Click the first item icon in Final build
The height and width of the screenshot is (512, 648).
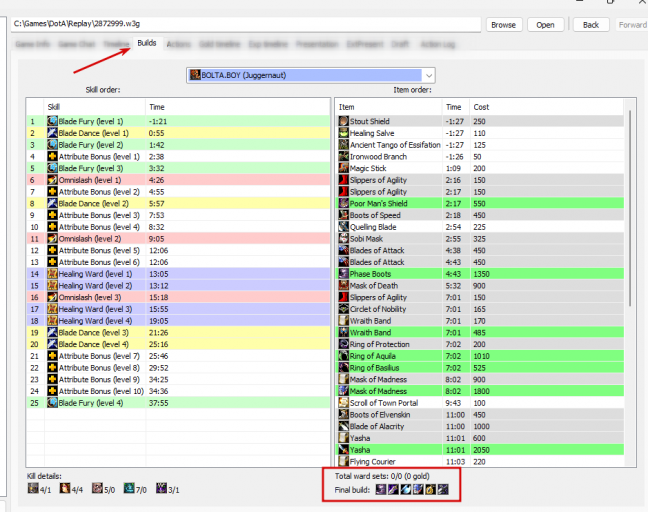[381, 490]
